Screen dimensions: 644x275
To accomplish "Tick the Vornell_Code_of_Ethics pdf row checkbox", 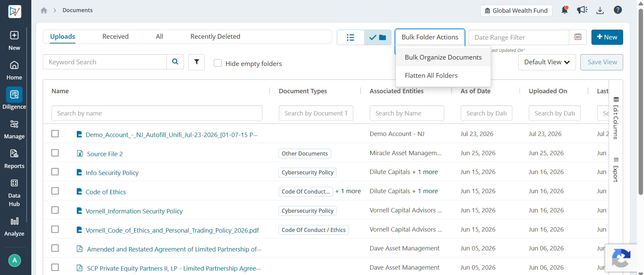I will tap(55, 229).
